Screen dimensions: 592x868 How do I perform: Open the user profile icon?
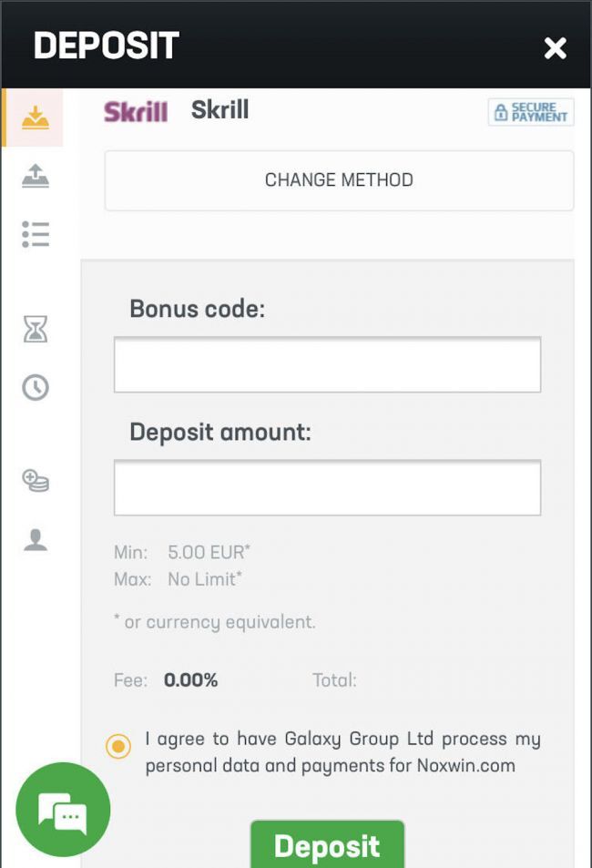(35, 540)
